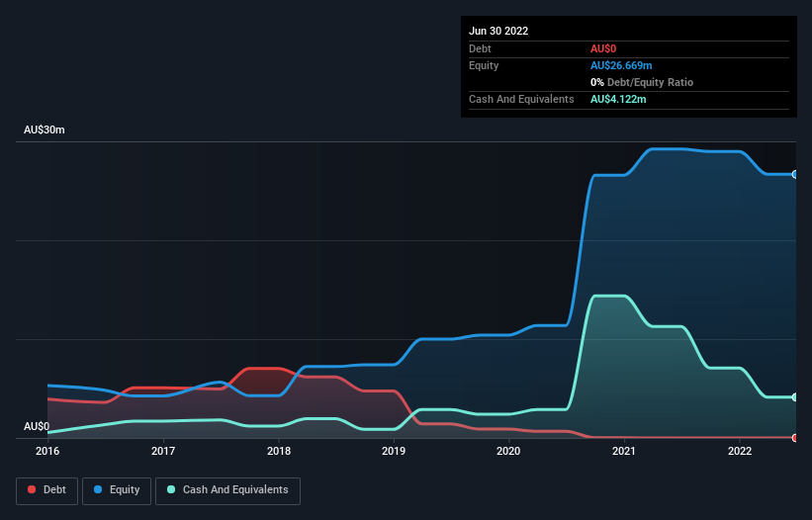812x520 pixels.
Task: Click the AU$26.669m equity value
Action: 621,65
